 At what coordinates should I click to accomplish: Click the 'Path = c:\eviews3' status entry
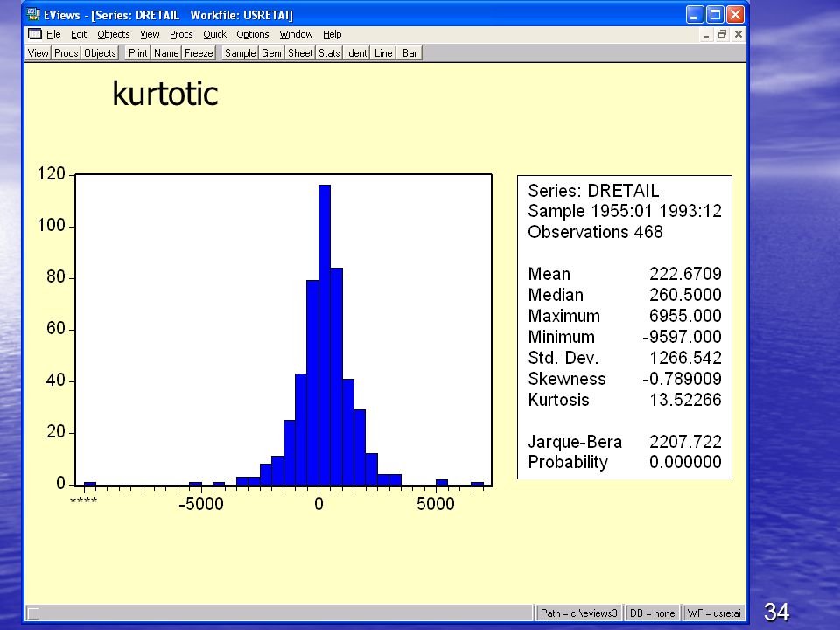pyautogui.click(x=578, y=612)
